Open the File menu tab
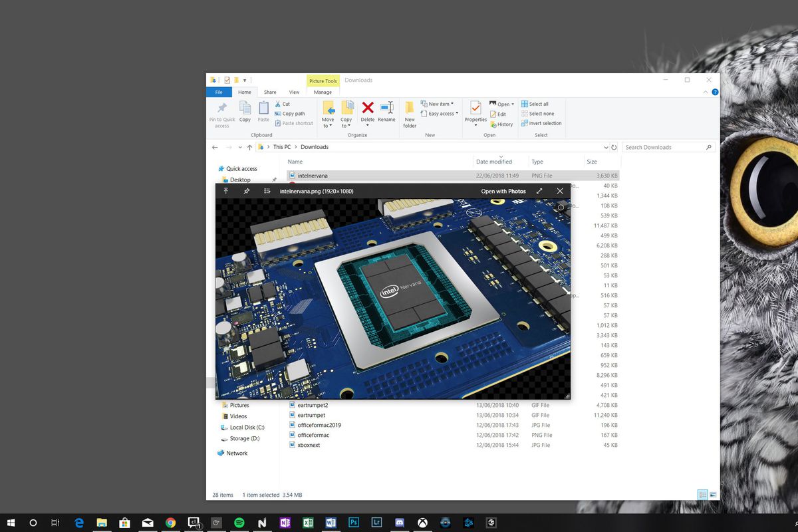 (x=219, y=92)
